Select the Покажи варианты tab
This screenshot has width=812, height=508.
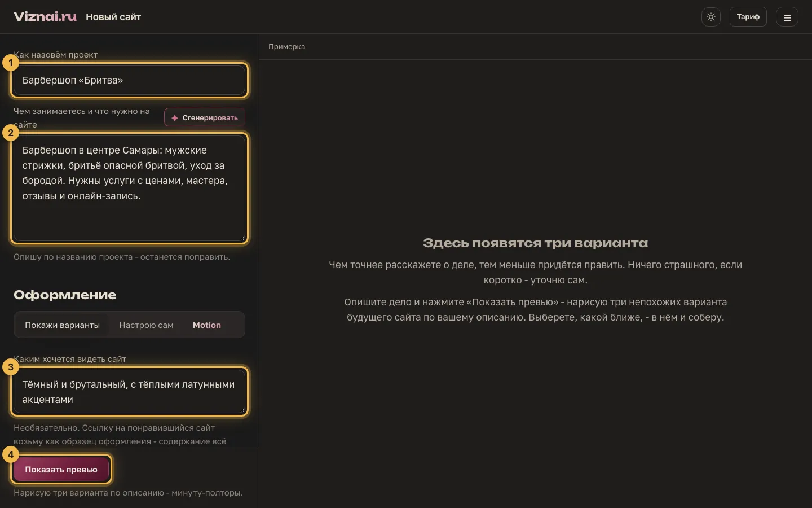pyautogui.click(x=62, y=325)
